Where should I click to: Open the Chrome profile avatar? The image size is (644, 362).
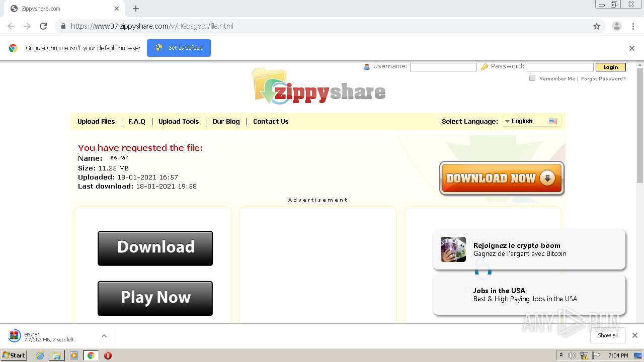click(617, 26)
